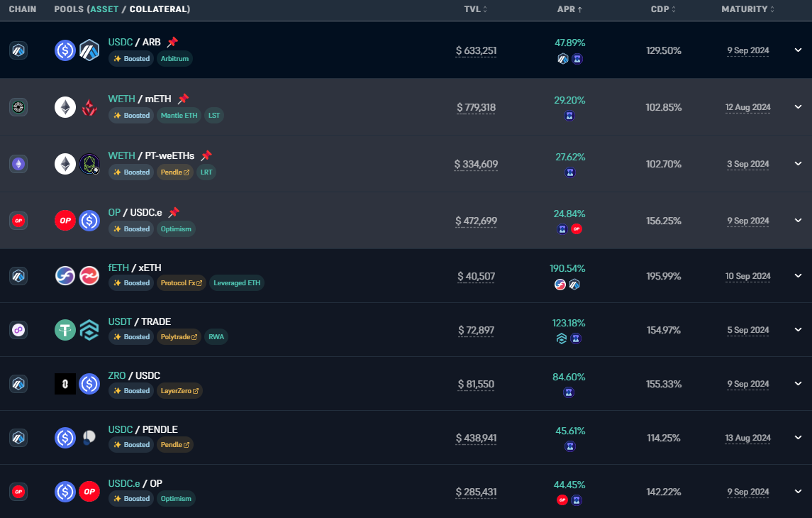Sort pools by TVL column
Screen dimensions: 812x518
point(475,9)
